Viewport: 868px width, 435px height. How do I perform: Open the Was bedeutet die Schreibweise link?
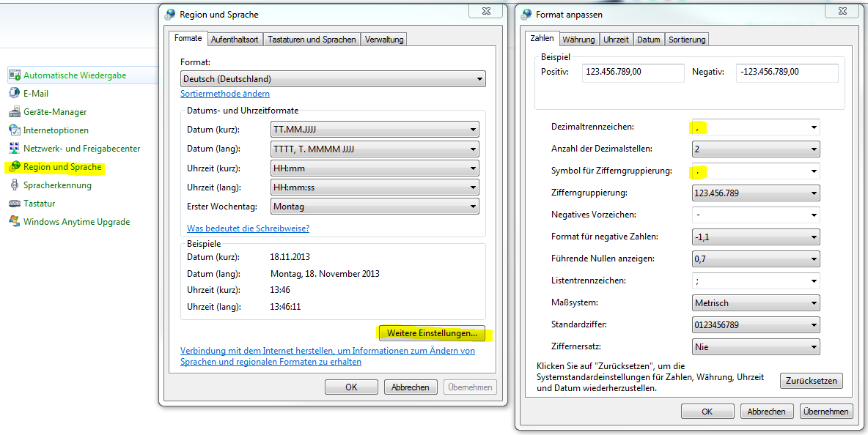click(248, 228)
